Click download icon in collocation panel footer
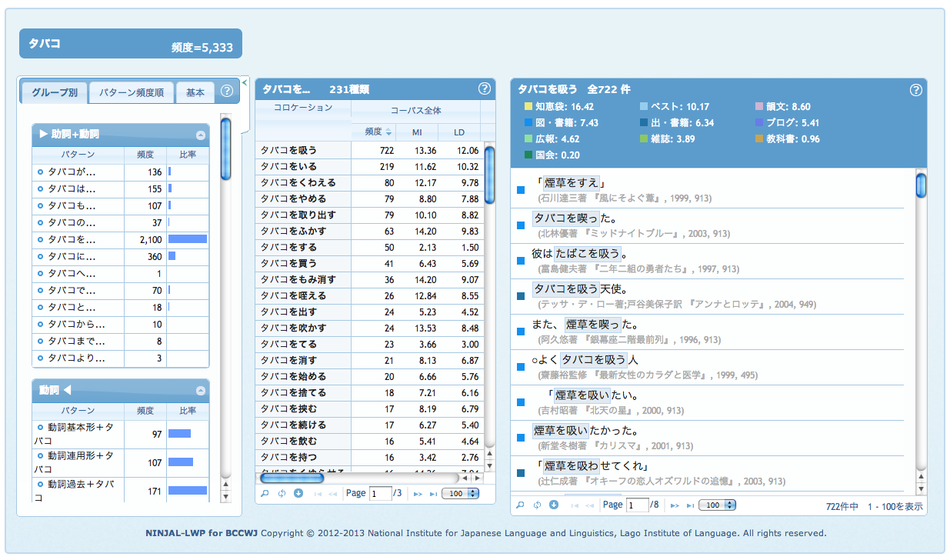Viewport: 950px width, 560px height. [298, 493]
